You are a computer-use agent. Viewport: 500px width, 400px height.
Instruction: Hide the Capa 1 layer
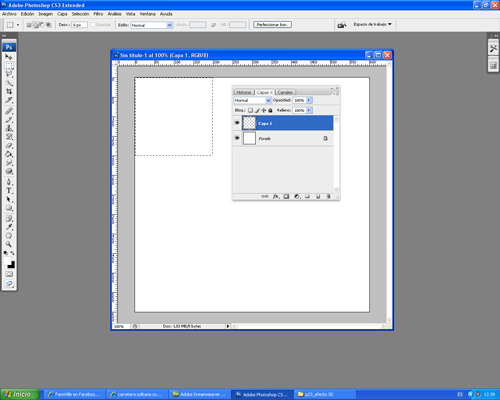[237, 123]
